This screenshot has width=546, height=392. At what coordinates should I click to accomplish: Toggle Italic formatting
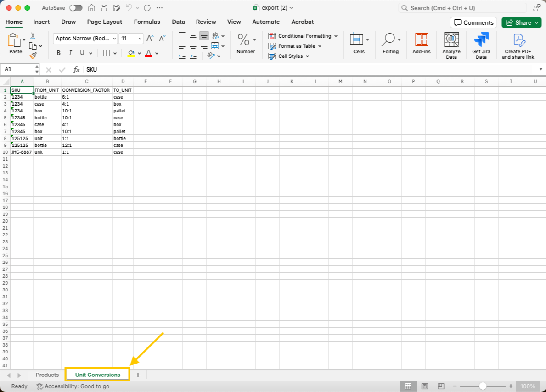coord(70,53)
